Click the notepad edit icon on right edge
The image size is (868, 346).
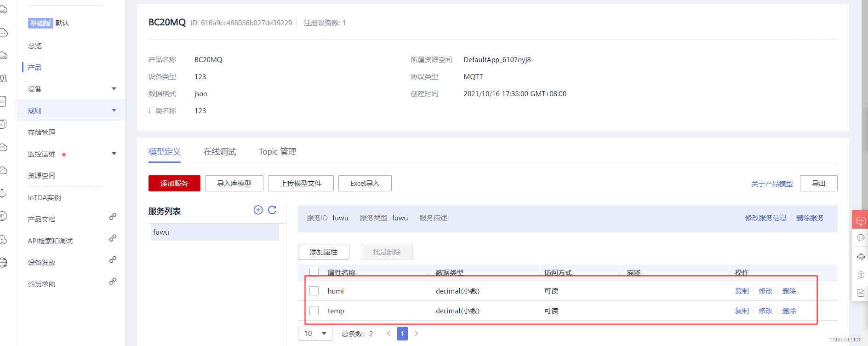point(861,293)
